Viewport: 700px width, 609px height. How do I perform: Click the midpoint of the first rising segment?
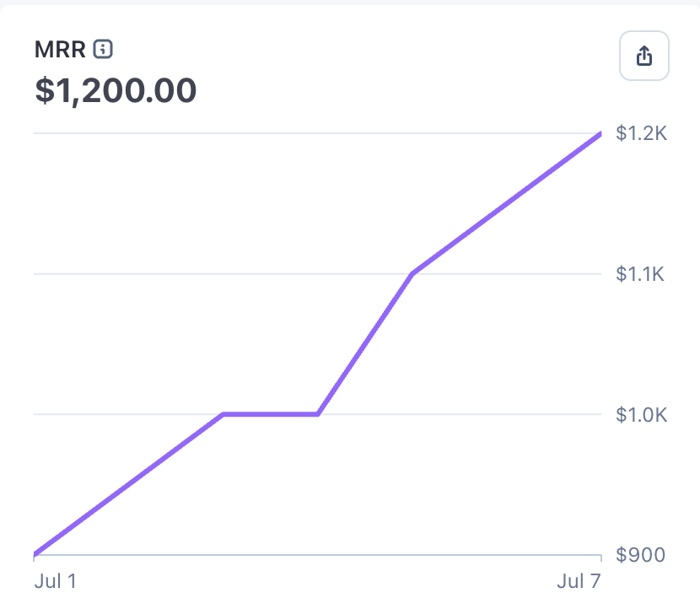pos(128,484)
